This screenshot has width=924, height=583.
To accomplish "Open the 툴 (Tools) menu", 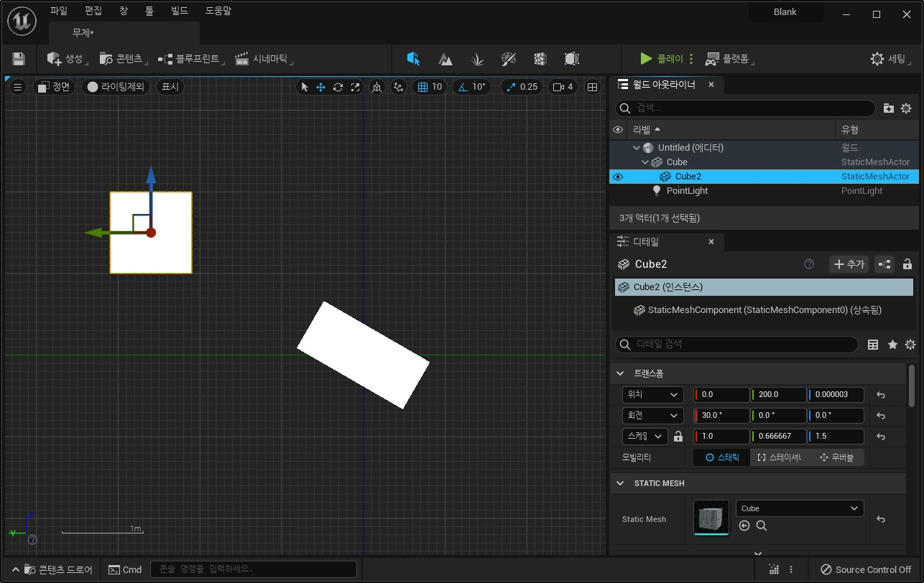I will (149, 11).
